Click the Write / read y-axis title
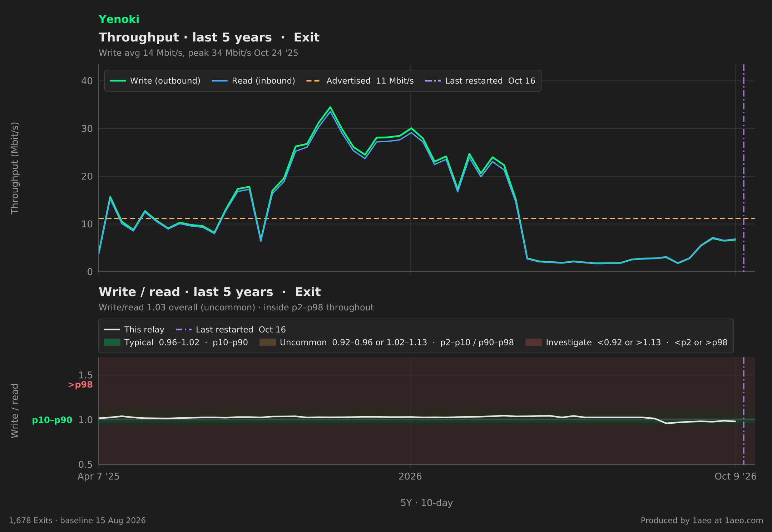Image resolution: width=772 pixels, height=532 pixels. tap(15, 411)
